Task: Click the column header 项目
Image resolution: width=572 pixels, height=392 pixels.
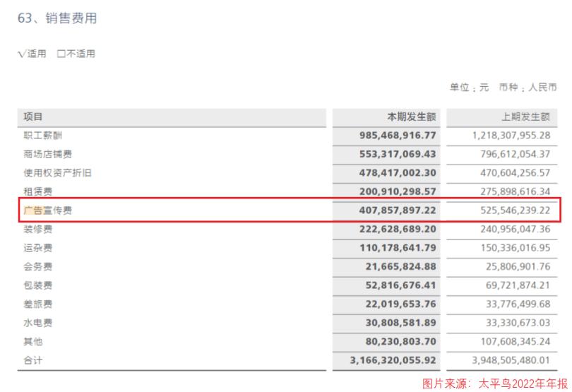Action: (33, 117)
